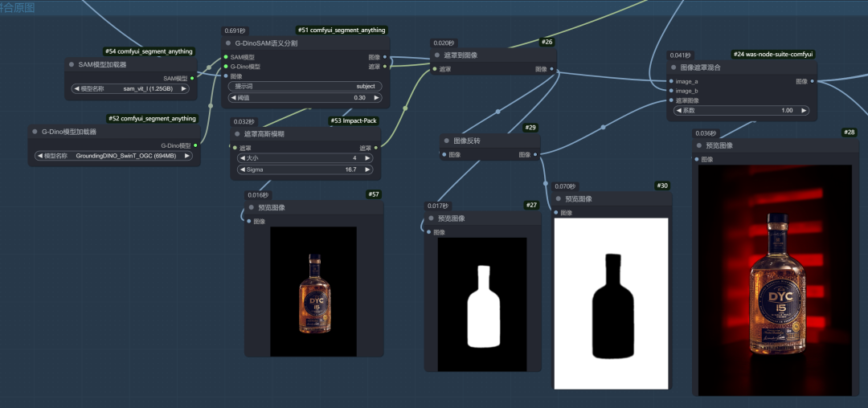Click the 遮罩图像 input port on 图像遮罩混合

[671, 100]
